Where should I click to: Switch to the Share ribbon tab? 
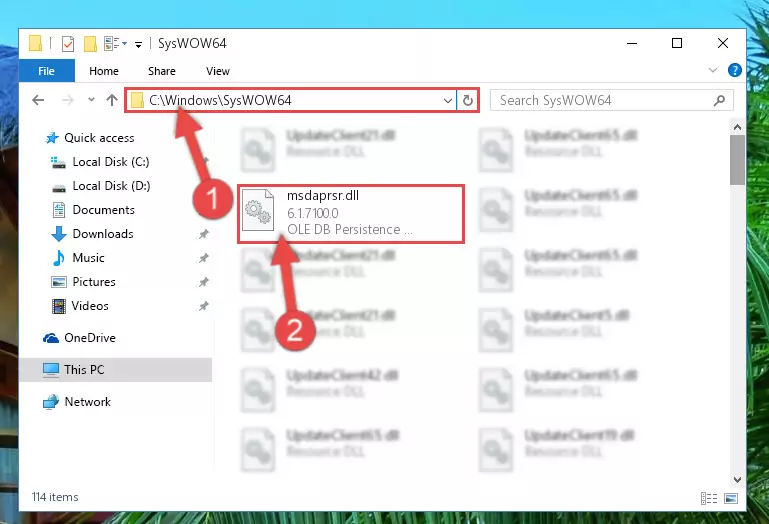(x=162, y=71)
